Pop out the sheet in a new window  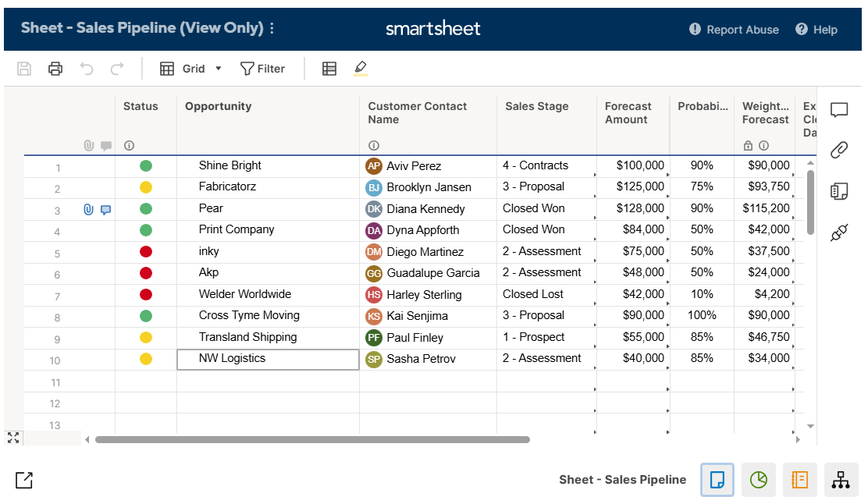pos(23,480)
